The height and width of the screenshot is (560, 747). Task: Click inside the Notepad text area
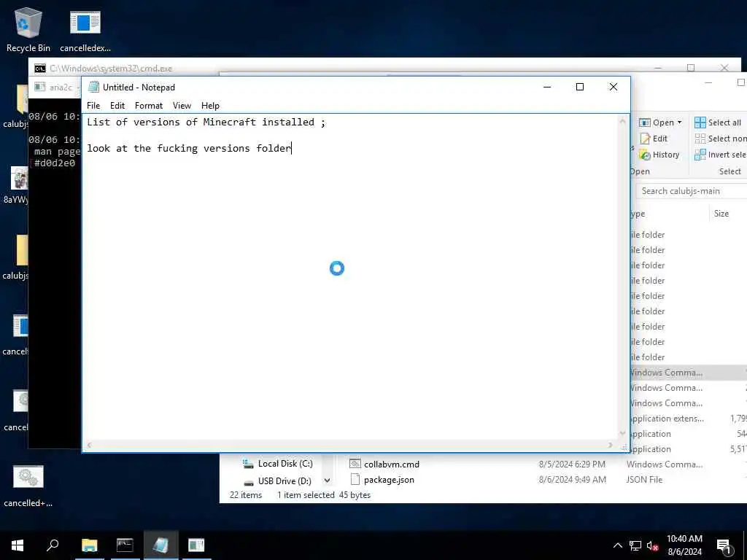point(350,277)
